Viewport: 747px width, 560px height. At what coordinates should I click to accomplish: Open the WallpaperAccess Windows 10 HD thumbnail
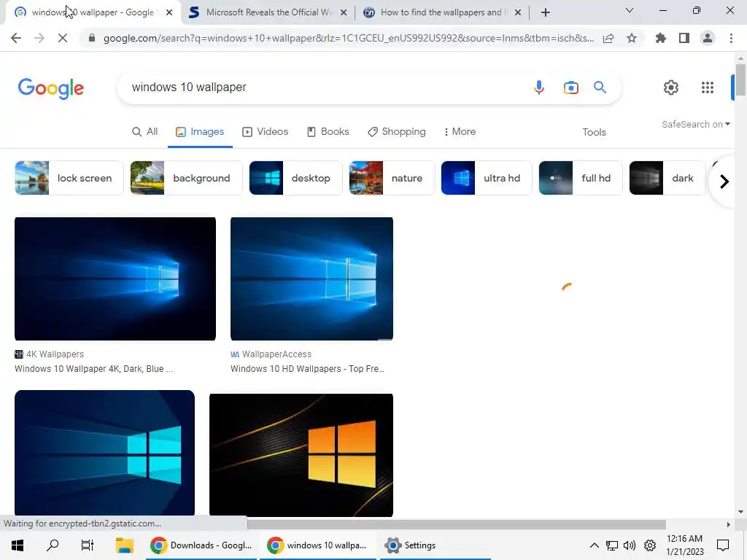point(311,279)
